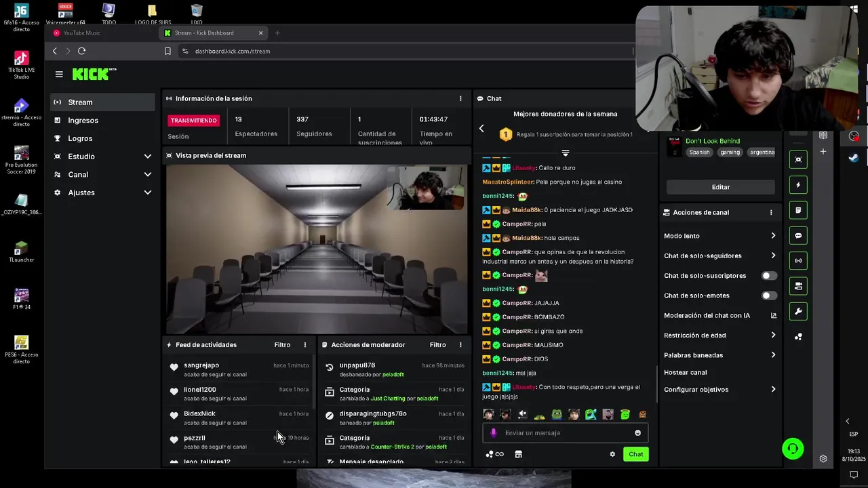Toggle emote-only chat switch
868x488 pixels.
769,296
